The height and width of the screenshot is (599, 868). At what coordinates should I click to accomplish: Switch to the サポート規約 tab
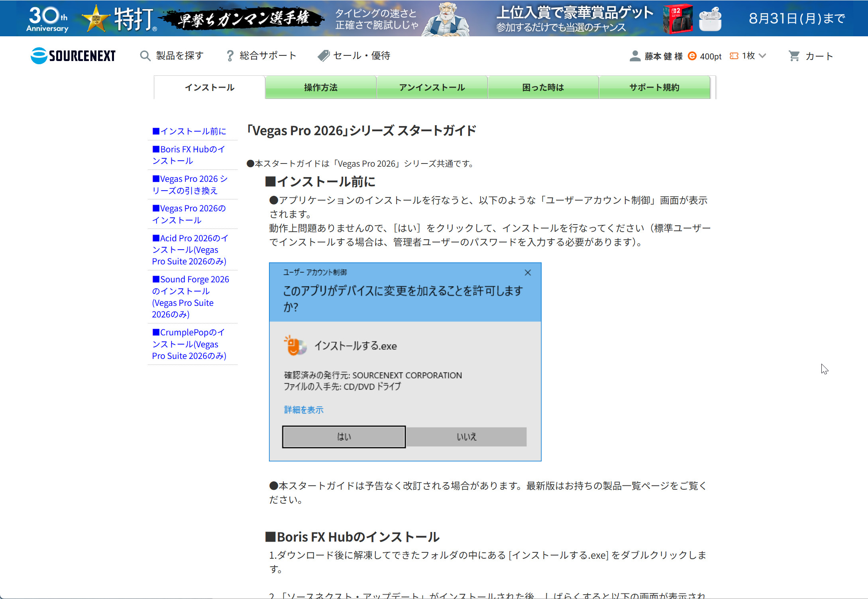654,87
